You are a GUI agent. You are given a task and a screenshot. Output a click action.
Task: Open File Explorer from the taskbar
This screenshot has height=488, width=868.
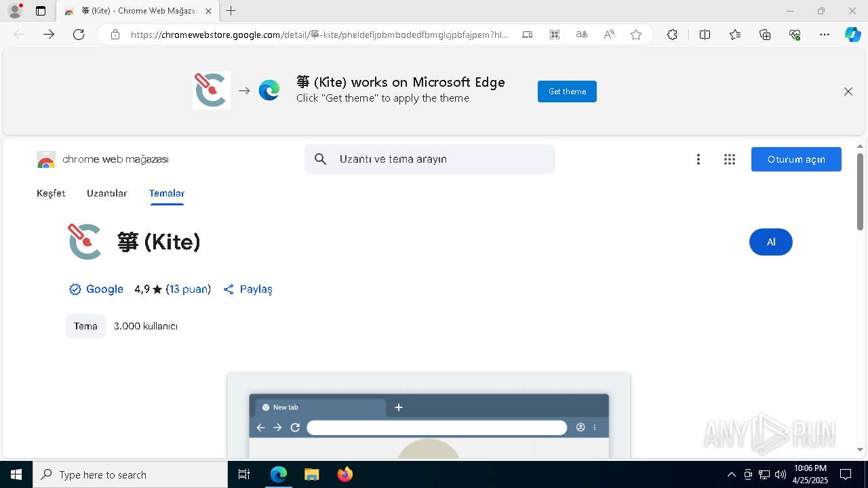click(x=311, y=474)
